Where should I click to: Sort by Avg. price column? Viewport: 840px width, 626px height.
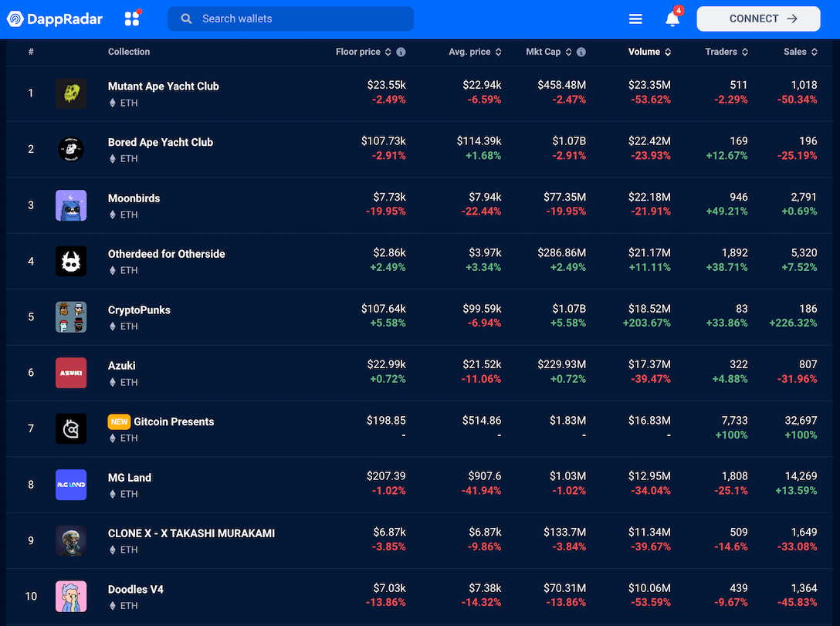click(475, 52)
